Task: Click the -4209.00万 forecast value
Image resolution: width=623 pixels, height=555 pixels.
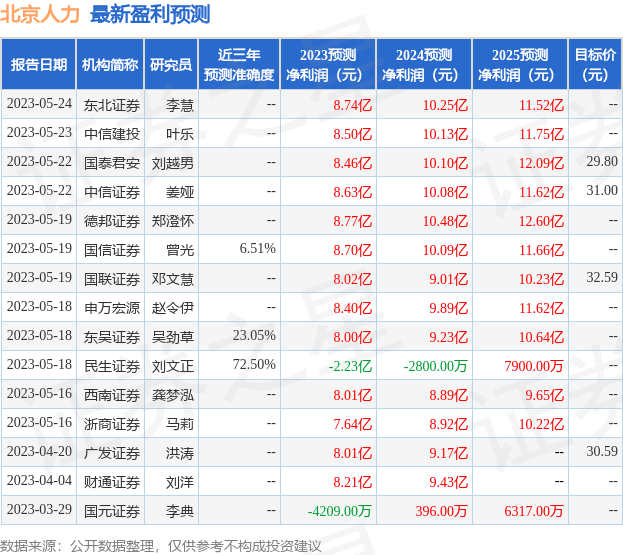Action: (x=339, y=510)
